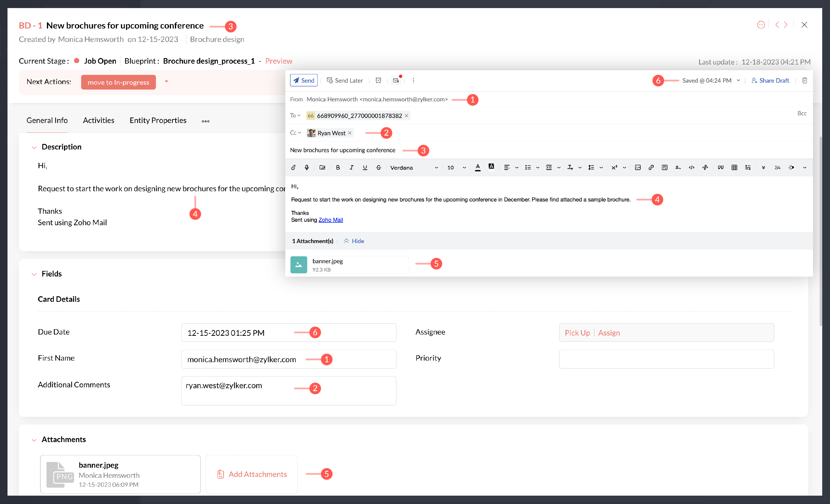Click the Priority input field

(666, 359)
